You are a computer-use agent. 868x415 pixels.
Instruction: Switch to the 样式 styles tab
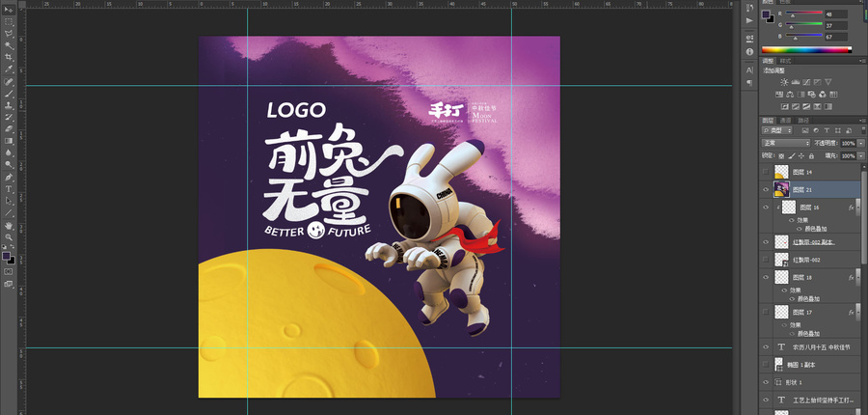pyautogui.click(x=785, y=61)
